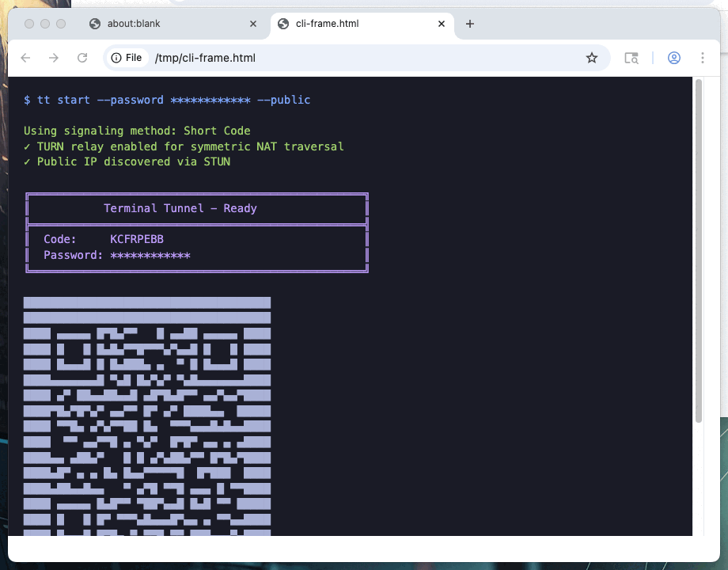Go back using the browser back arrow

[x=25, y=58]
